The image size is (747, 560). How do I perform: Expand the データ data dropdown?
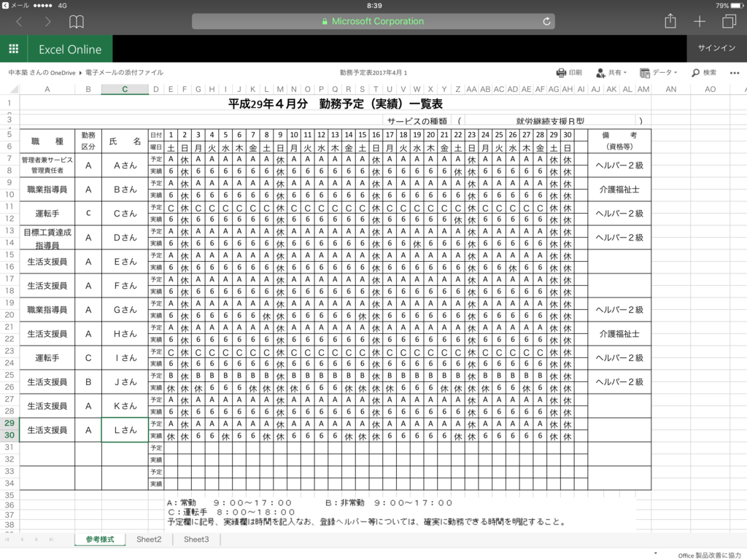pyautogui.click(x=659, y=73)
